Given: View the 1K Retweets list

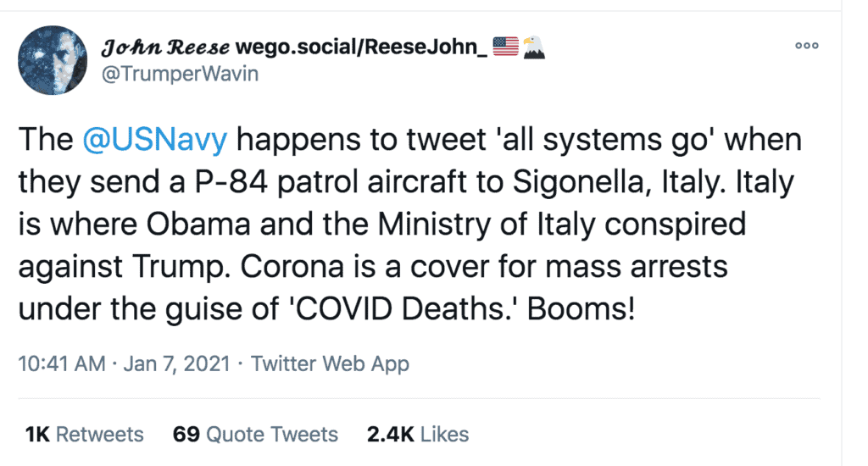Looking at the screenshot, I should click(84, 435).
